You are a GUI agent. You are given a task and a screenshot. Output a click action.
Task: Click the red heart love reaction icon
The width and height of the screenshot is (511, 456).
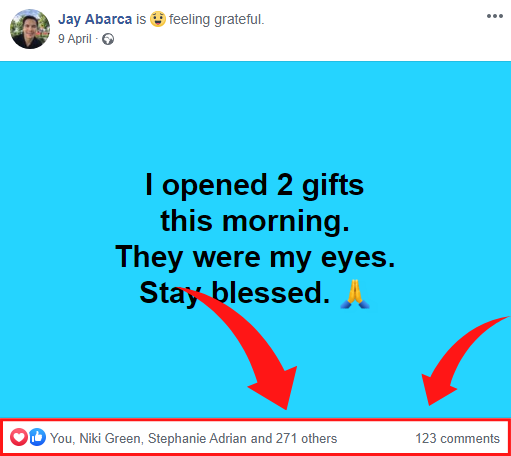tap(19, 437)
